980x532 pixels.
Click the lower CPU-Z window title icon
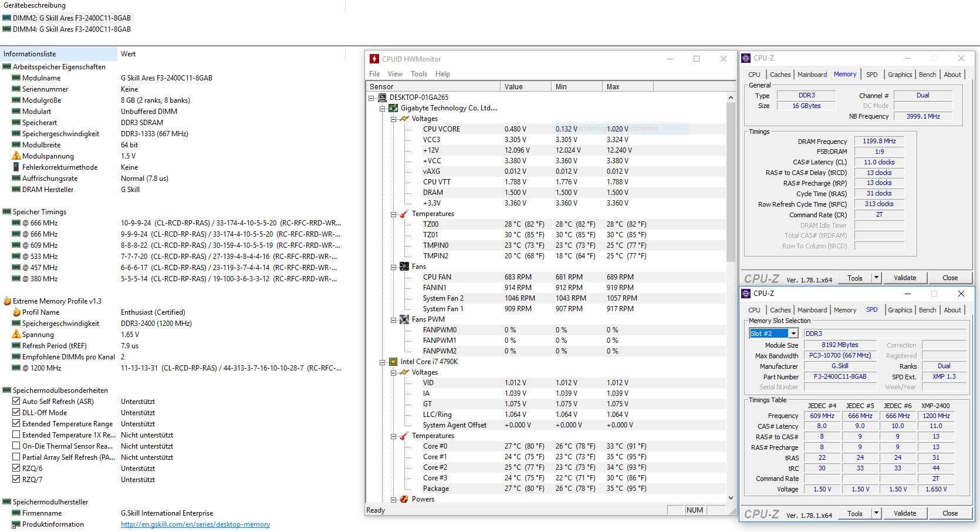tap(746, 294)
